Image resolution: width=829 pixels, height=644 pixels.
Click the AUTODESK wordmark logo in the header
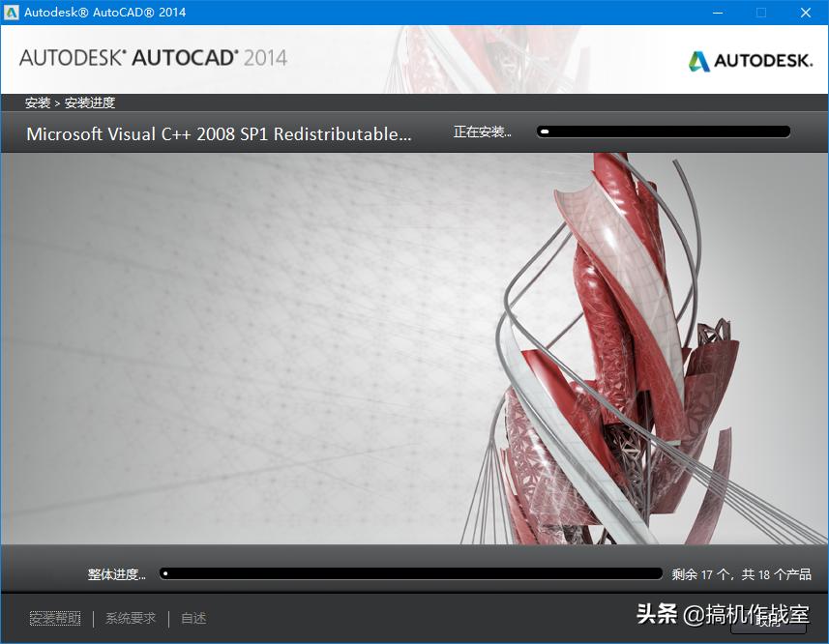763,59
